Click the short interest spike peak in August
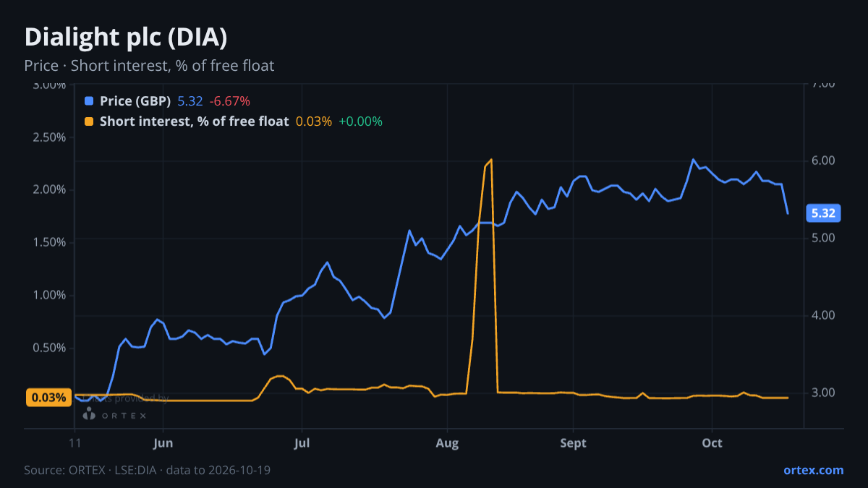 pyautogui.click(x=491, y=160)
